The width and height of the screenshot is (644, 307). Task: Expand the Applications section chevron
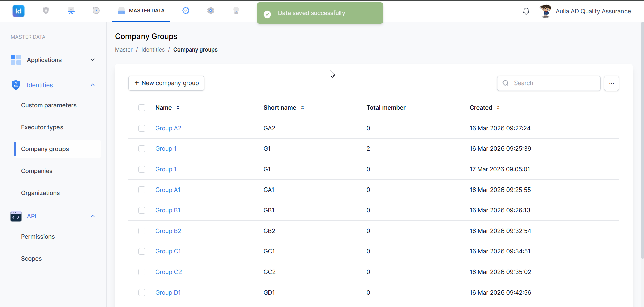93,60
